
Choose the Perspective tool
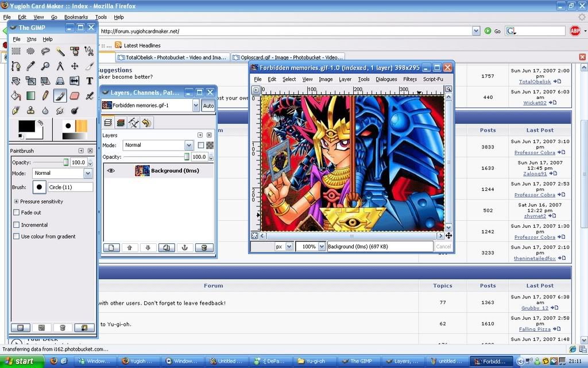coord(60,80)
